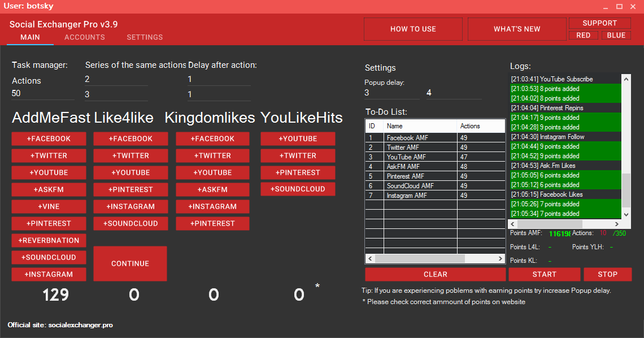
Task: Select log entry Instagram Follow
Action: tap(565, 137)
